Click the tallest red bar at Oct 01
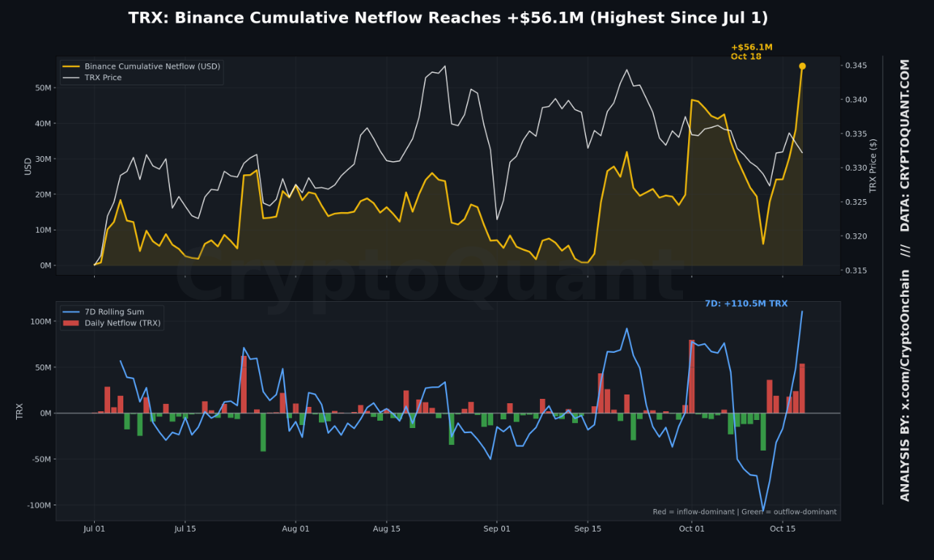The height and width of the screenshot is (560, 934). click(x=691, y=376)
